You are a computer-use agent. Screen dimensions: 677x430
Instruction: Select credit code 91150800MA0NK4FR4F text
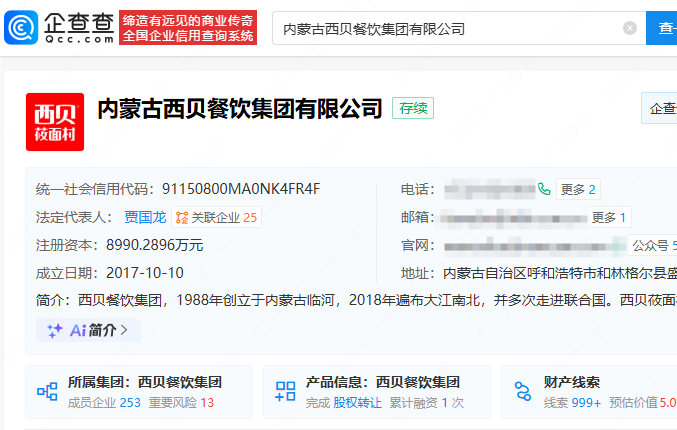tap(241, 189)
